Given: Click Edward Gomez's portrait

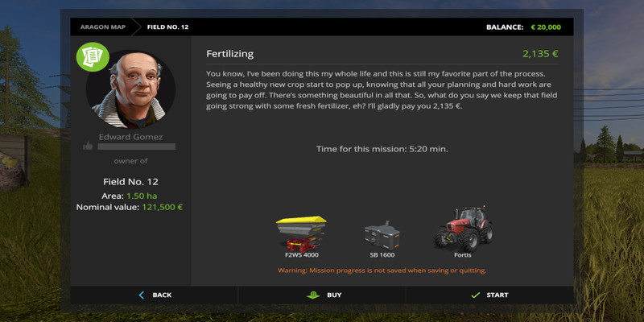Looking at the screenshot, I should tap(130, 89).
